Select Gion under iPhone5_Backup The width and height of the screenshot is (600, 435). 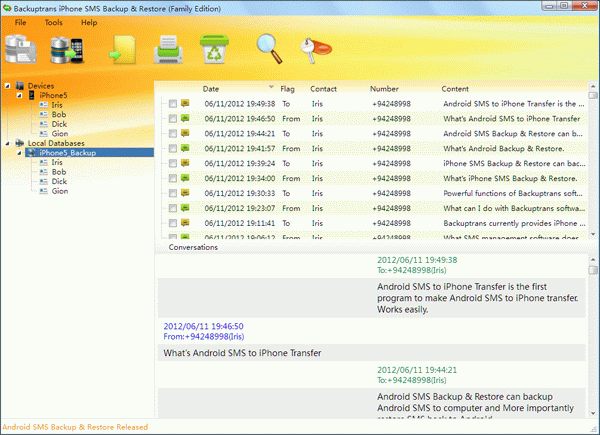pyautogui.click(x=60, y=191)
